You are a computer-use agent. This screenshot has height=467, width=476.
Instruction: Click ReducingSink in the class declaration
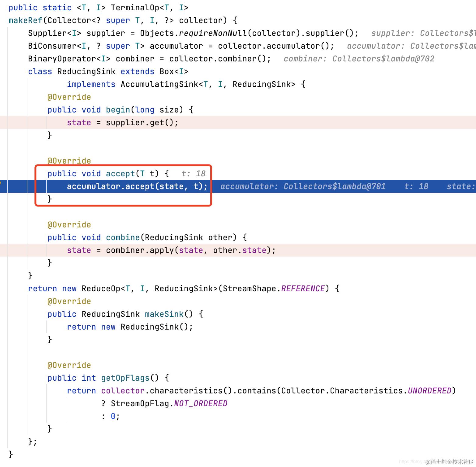[x=86, y=71]
